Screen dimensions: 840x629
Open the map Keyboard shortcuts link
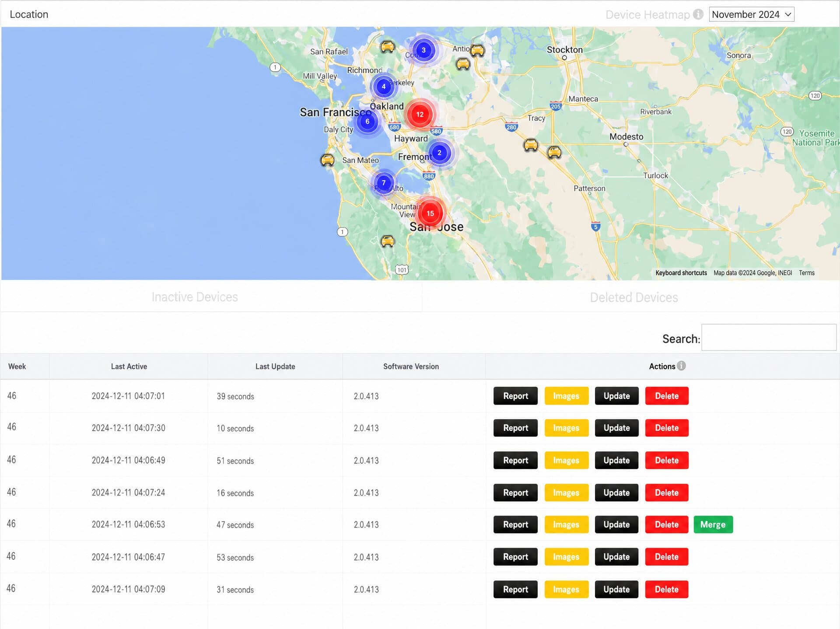pos(681,273)
